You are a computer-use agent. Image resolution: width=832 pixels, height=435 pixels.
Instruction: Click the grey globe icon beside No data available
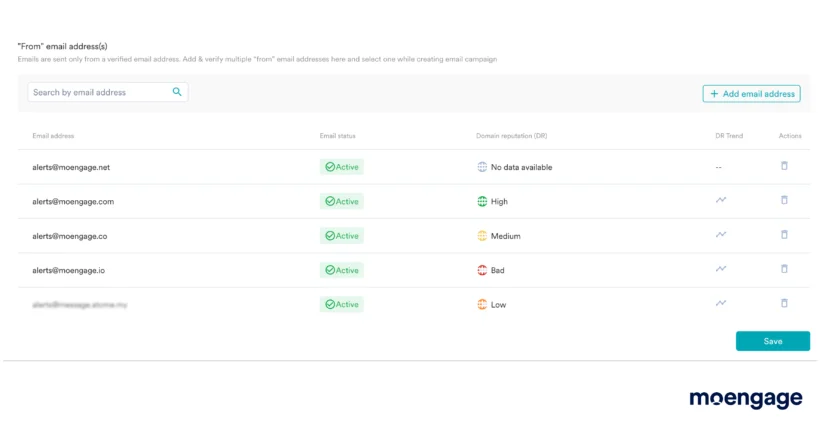[482, 167]
